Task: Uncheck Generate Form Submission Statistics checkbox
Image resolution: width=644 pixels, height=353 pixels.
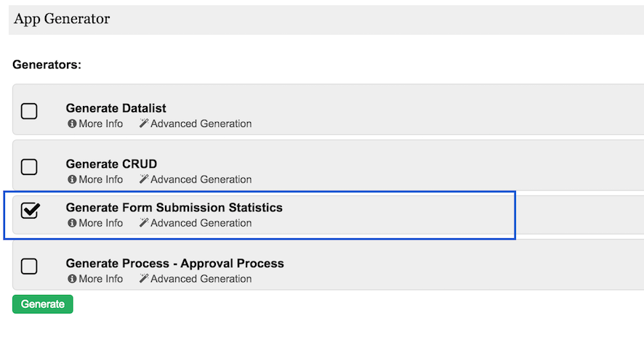Action: 30,211
